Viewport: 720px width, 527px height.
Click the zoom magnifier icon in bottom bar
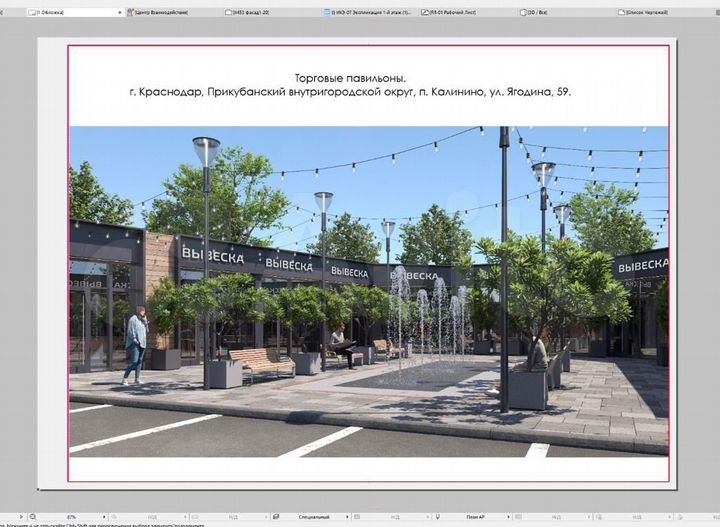pos(33,517)
